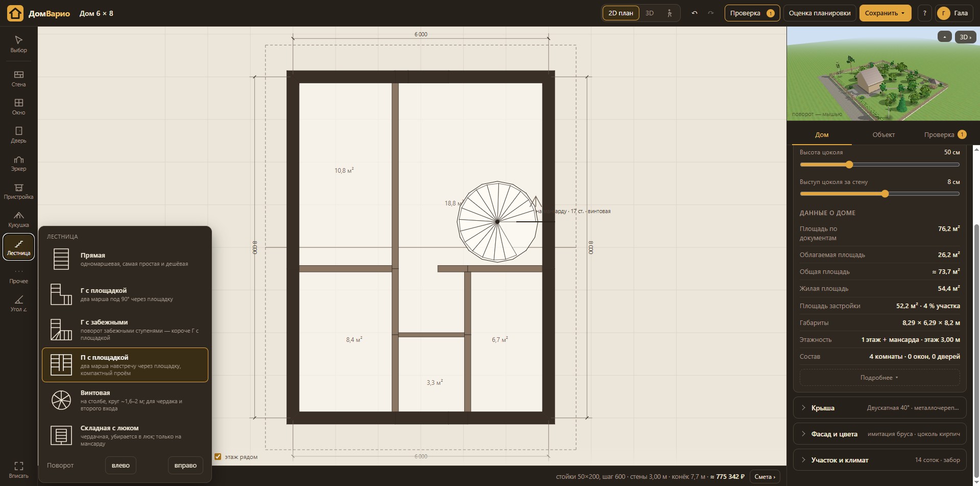Viewport: 980px width, 486px height.
Task: Open the Объект tab
Action: click(883, 135)
